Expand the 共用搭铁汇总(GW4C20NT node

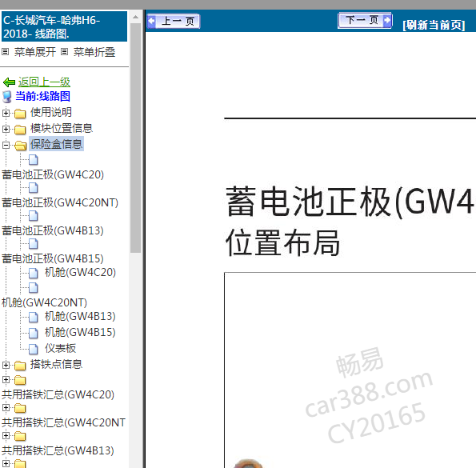6,407
